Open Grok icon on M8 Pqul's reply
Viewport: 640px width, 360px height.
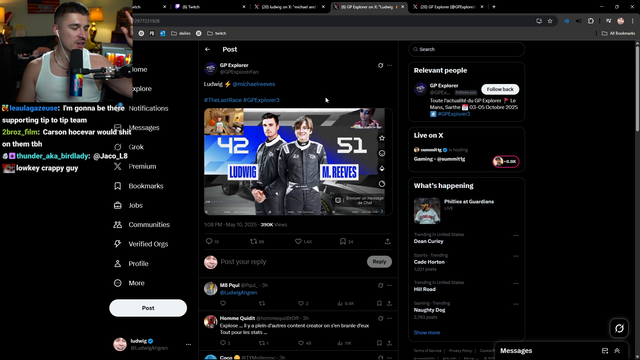coord(380,285)
